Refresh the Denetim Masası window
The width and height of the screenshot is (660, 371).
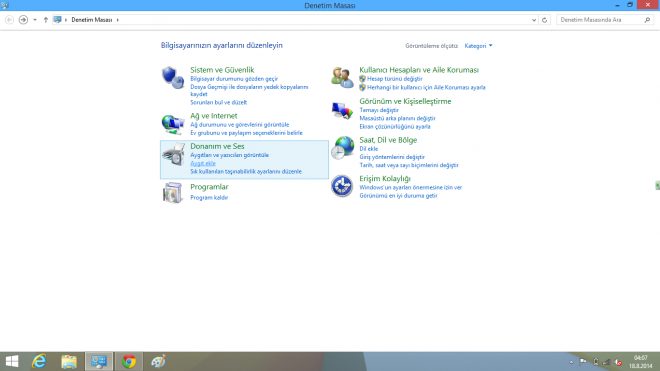click(x=544, y=20)
